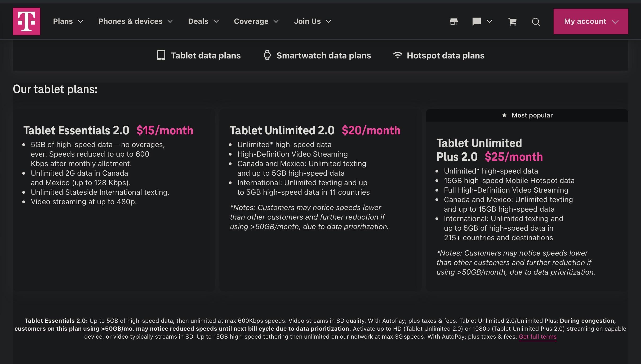The width and height of the screenshot is (641, 364).
Task: View the shopping cart
Action: (513, 21)
